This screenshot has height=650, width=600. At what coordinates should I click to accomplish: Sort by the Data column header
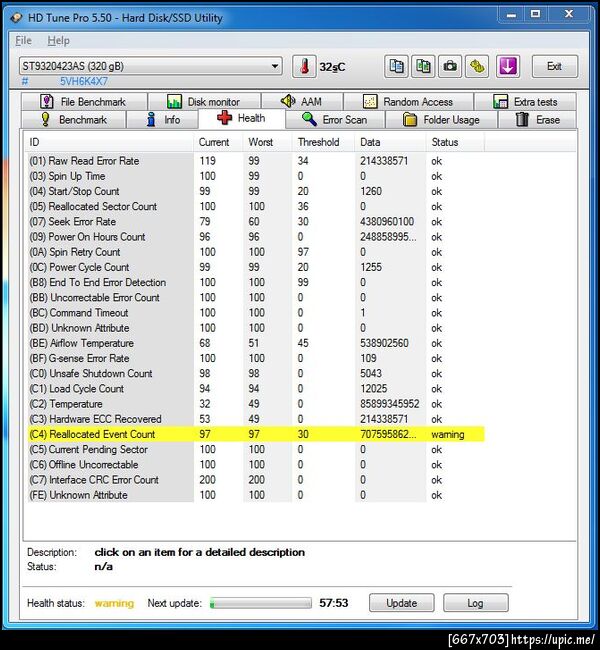(x=390, y=142)
